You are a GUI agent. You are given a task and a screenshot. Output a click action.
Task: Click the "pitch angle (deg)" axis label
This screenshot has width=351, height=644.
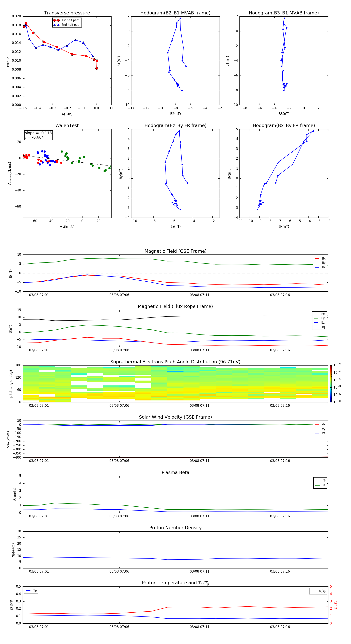11,384
